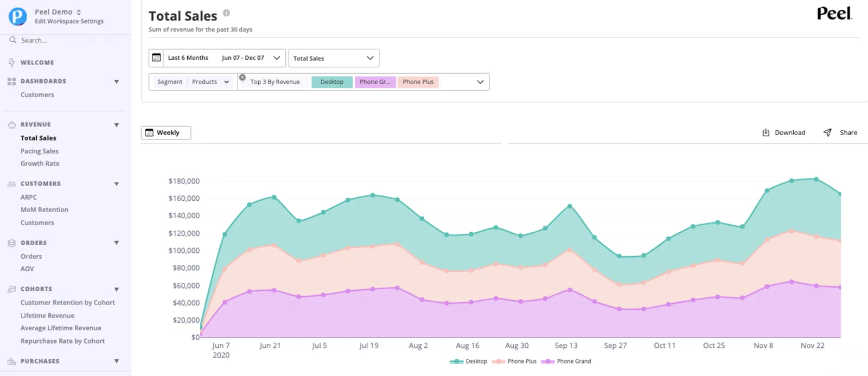Collapse the Revenue section in sidebar
Viewport: 868px width, 376px height.
[116, 125]
